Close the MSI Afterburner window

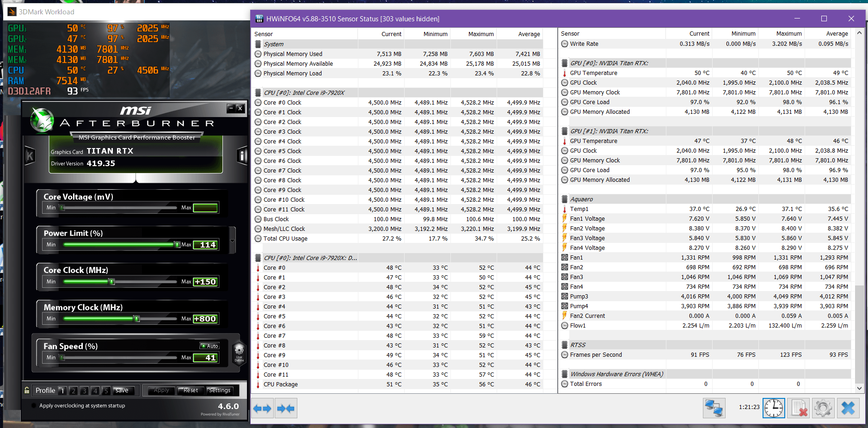(240, 108)
